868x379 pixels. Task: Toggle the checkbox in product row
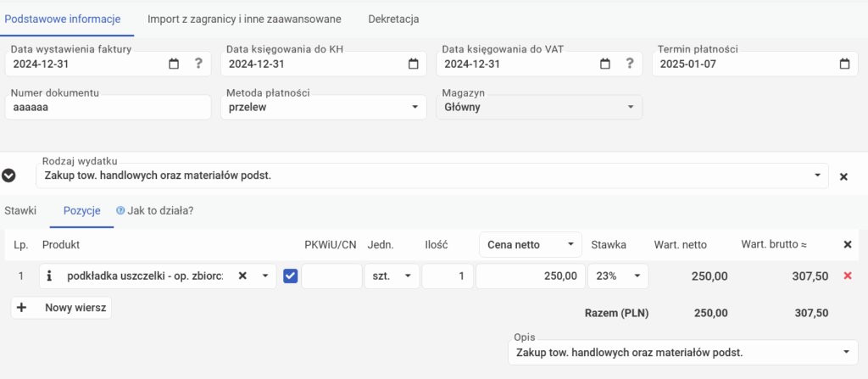291,276
